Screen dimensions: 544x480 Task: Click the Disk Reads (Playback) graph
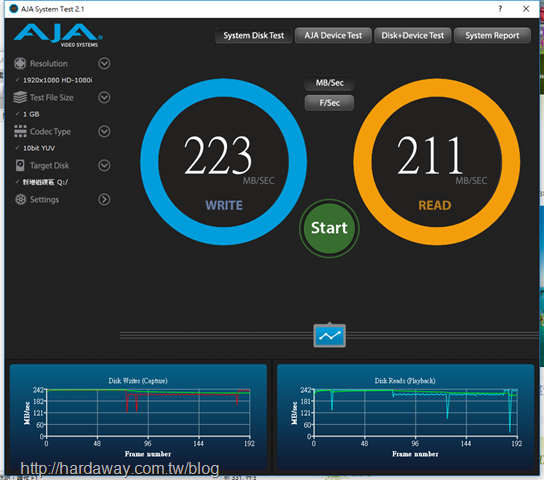coord(405,416)
